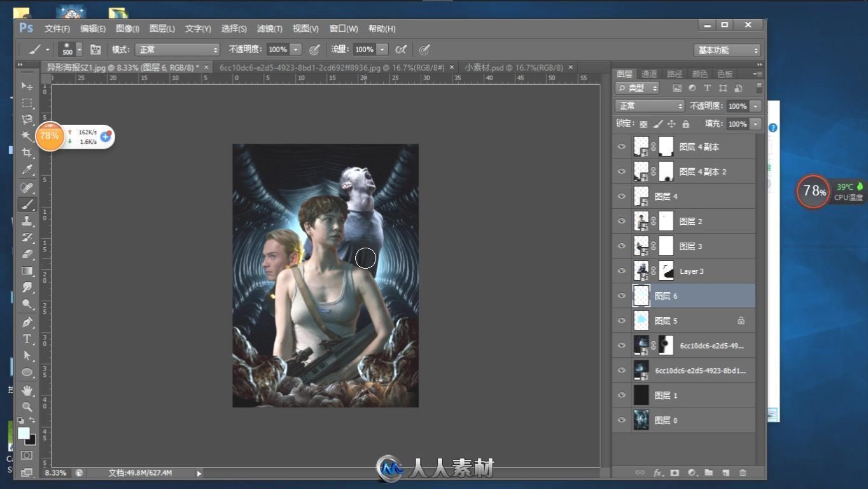Select the Dodge tool
The width and height of the screenshot is (868, 489).
click(x=27, y=304)
